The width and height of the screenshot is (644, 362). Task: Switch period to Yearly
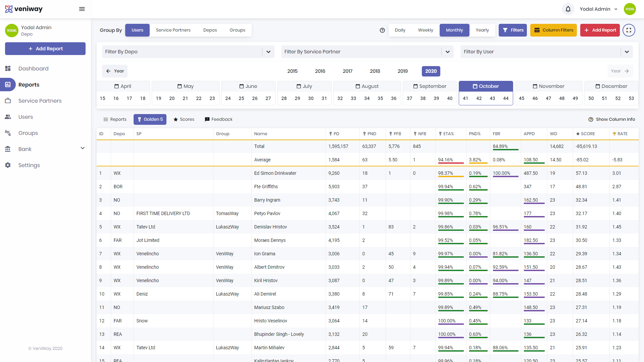[482, 30]
